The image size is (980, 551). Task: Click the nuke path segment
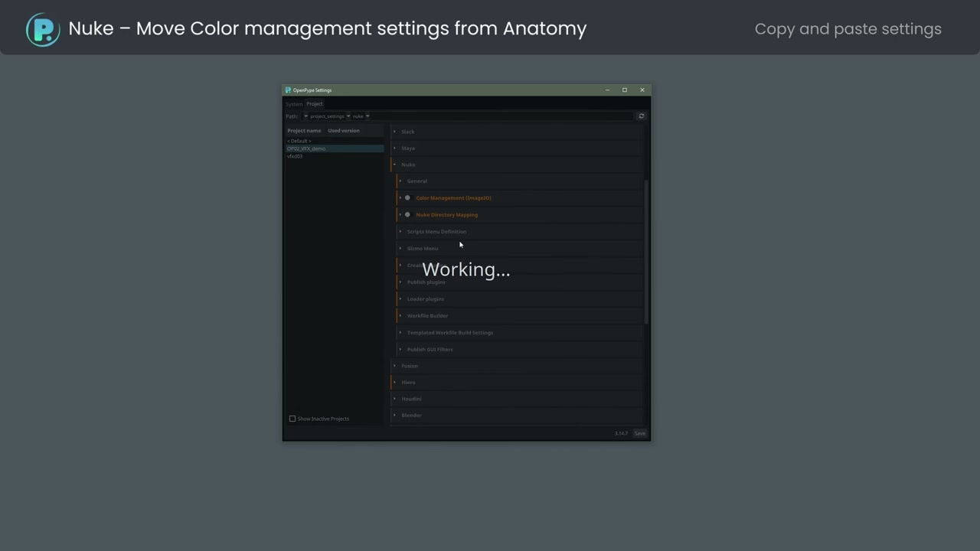(x=358, y=116)
